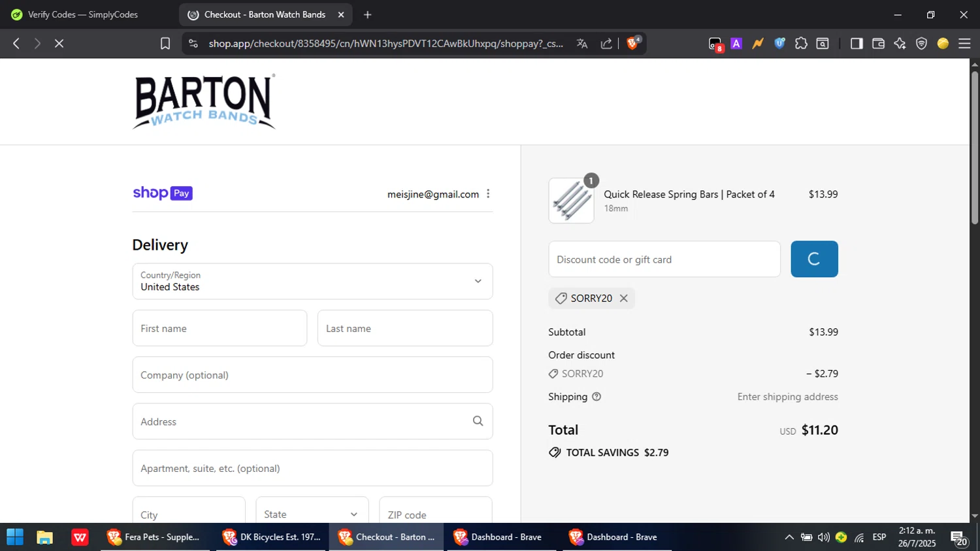The width and height of the screenshot is (980, 551).
Task: Open the first Dashboard - Brave taskbar window
Action: (x=502, y=537)
